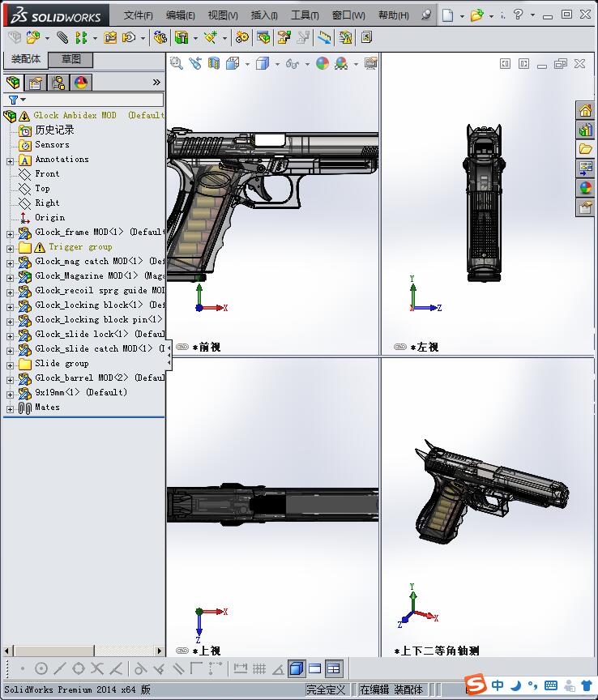Toggle center point snap in quick snaps

41,668
